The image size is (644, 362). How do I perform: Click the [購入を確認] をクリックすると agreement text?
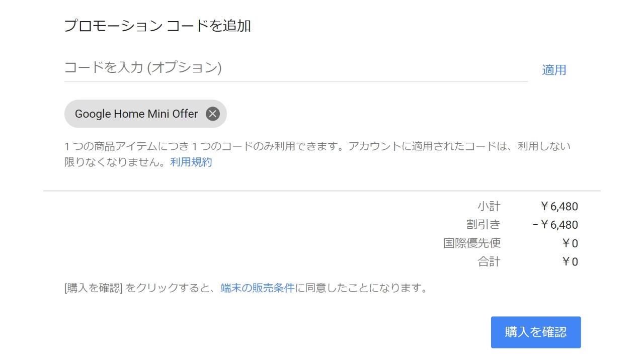click(x=141, y=288)
